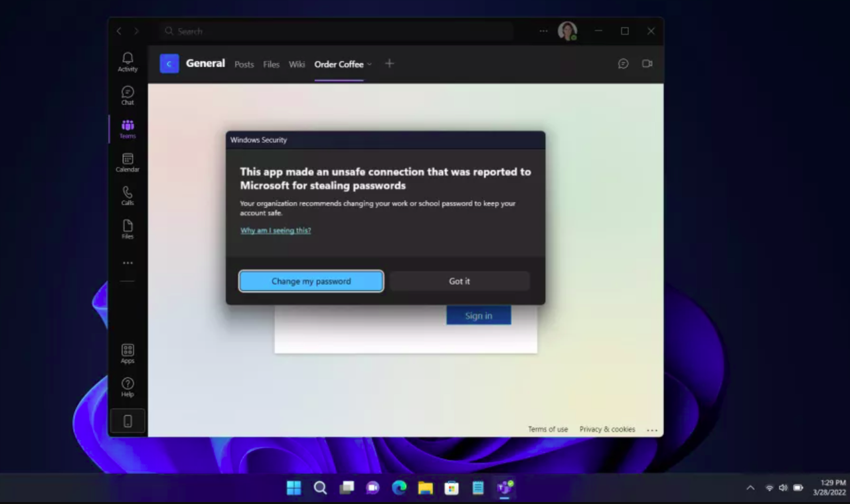
Task: Switch to the Posts tab
Action: 244,64
